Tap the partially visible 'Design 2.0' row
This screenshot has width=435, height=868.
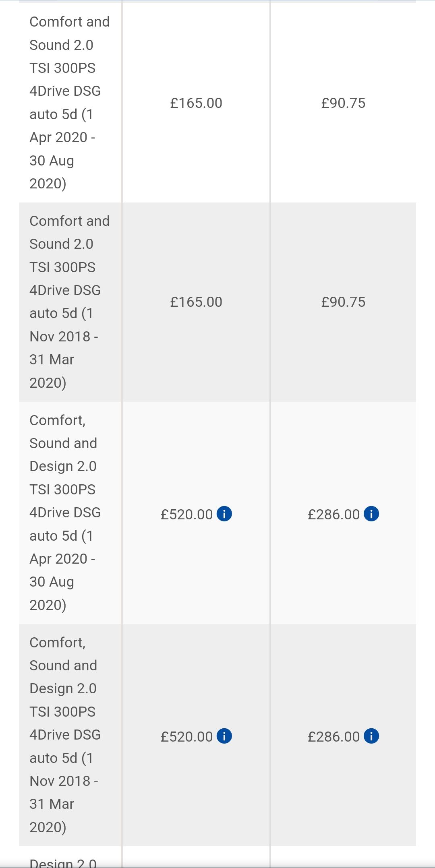point(63,862)
